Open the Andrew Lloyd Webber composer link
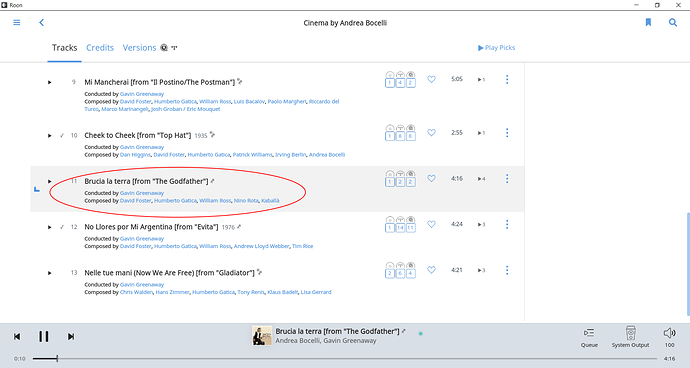690x368 pixels. click(x=261, y=246)
